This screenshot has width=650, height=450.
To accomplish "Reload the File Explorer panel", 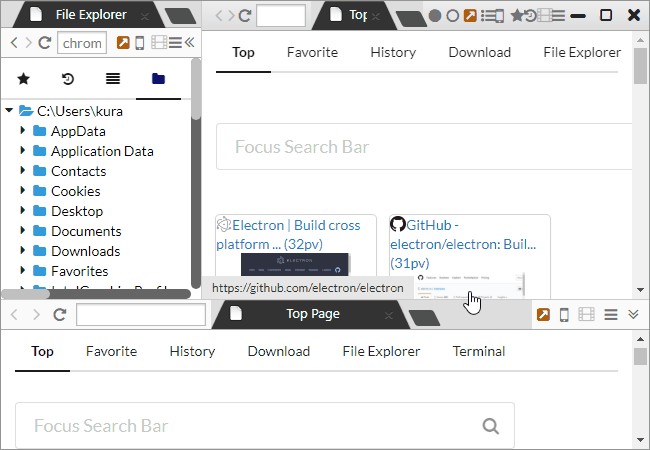I will pyautogui.click(x=45, y=43).
